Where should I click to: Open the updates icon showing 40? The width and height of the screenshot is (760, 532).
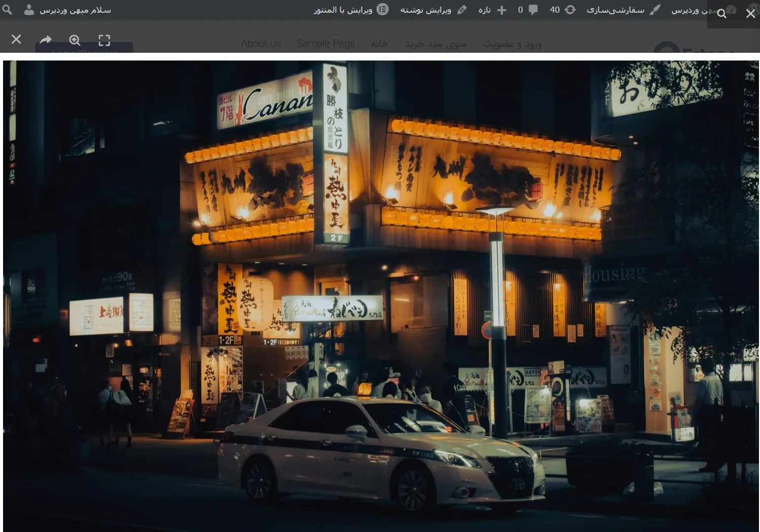(x=563, y=10)
